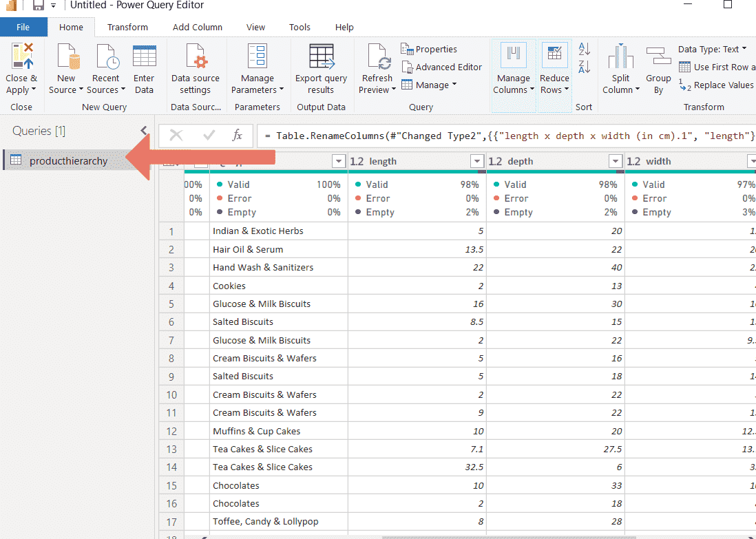This screenshot has width=756, height=539.
Task: Switch to the Tools tab
Action: [x=300, y=28]
